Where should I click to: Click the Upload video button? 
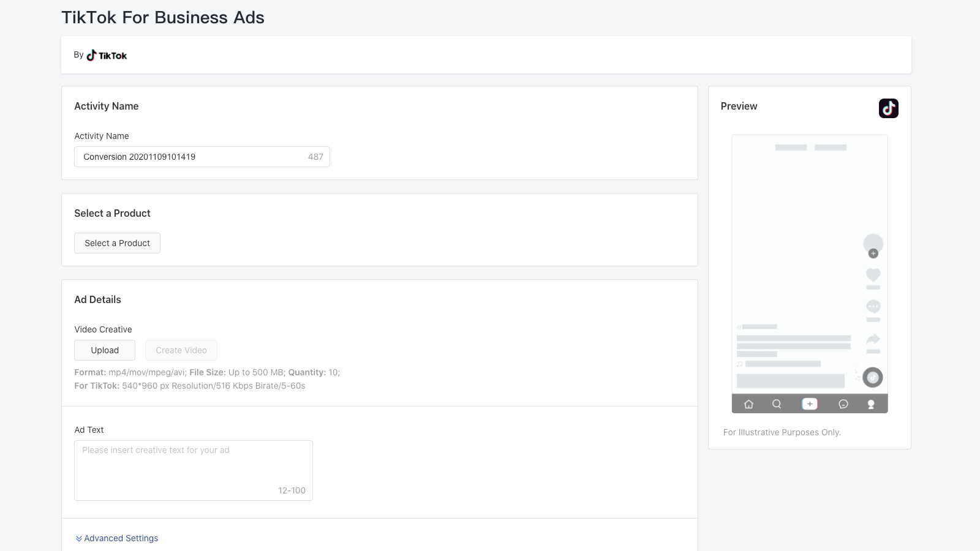[105, 350]
